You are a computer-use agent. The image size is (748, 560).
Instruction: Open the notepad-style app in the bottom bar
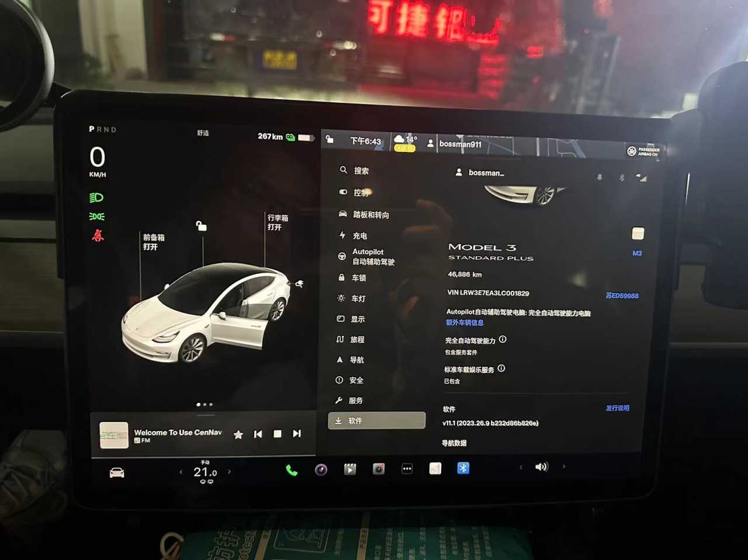coord(435,468)
